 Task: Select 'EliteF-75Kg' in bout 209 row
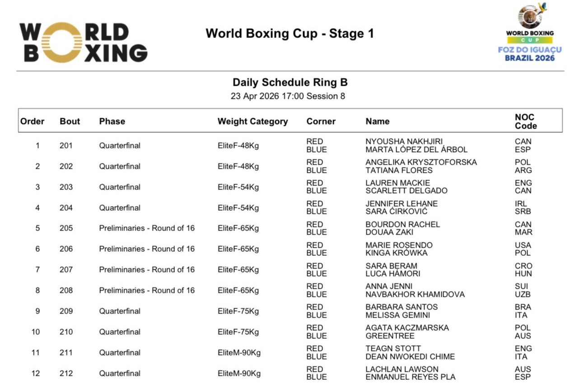coord(238,311)
